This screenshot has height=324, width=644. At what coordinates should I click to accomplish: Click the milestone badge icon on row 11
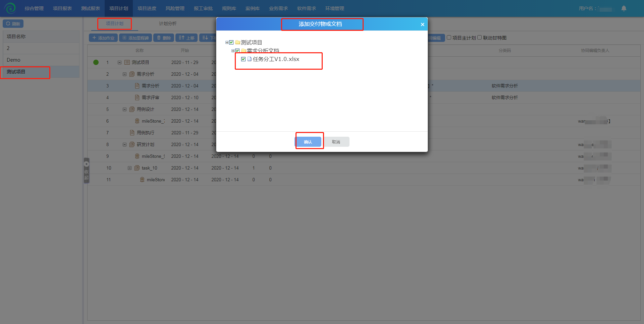point(142,180)
